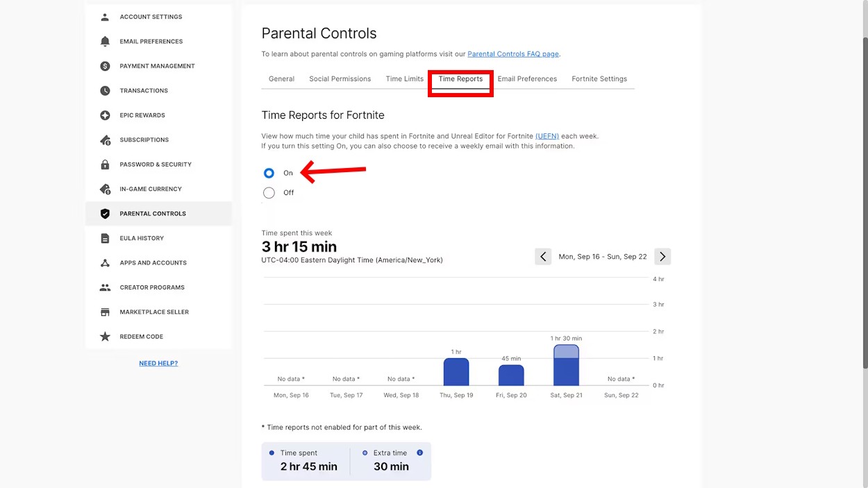Switch to the Email Preferences tab

pyautogui.click(x=527, y=79)
